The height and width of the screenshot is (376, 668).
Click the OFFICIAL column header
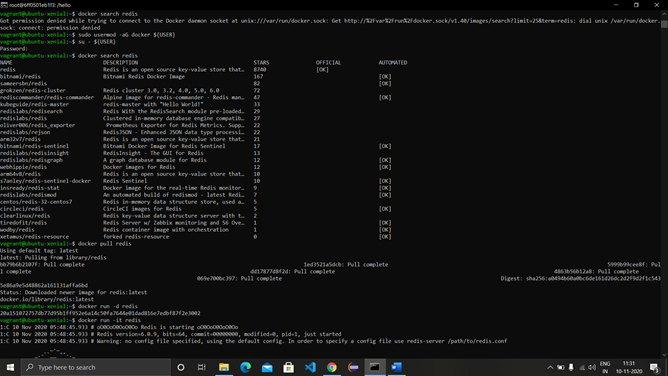(328, 63)
